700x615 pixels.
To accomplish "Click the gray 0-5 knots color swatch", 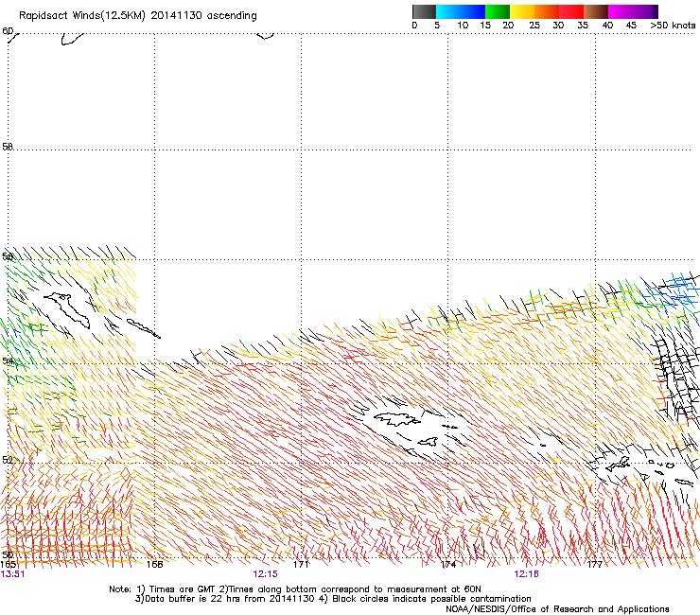I will point(424,11).
